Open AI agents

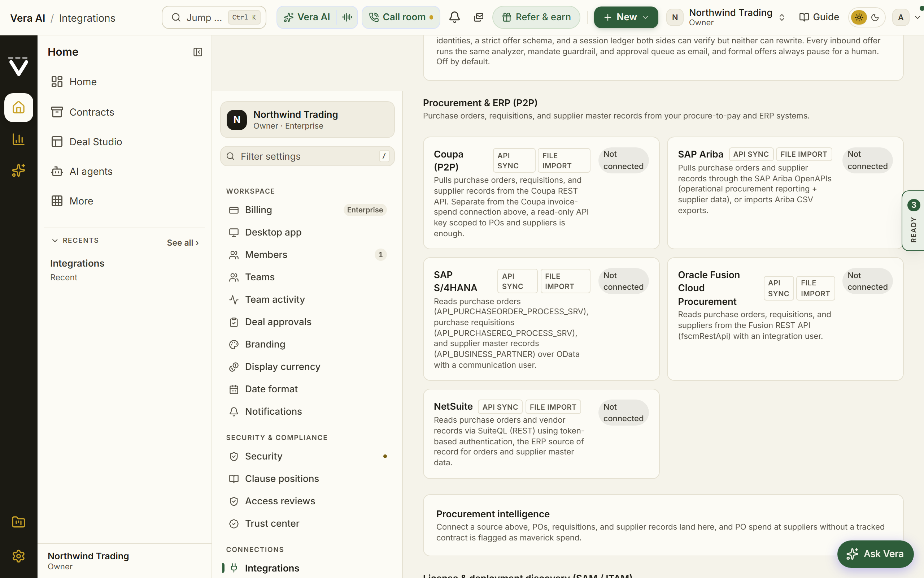pos(124,172)
